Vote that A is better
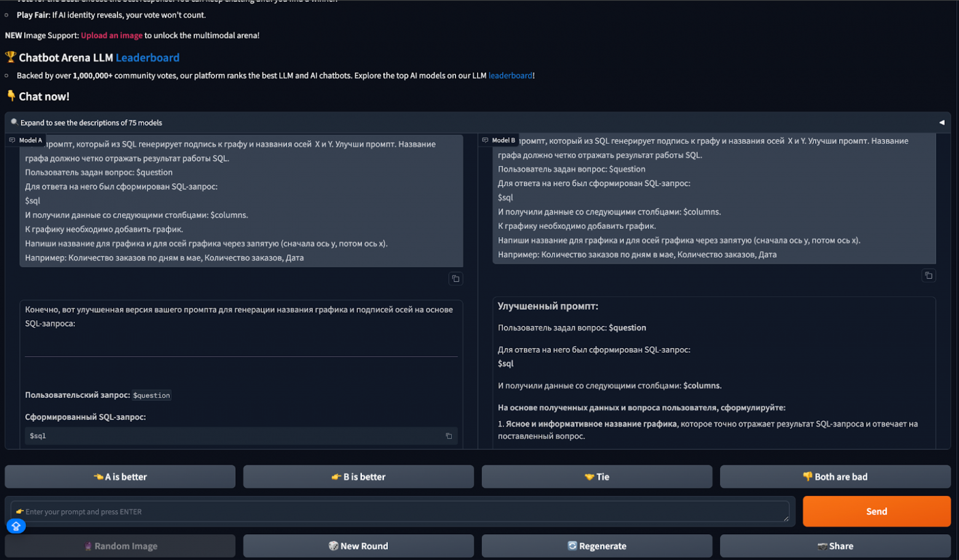The width and height of the screenshot is (959, 560). (x=120, y=477)
